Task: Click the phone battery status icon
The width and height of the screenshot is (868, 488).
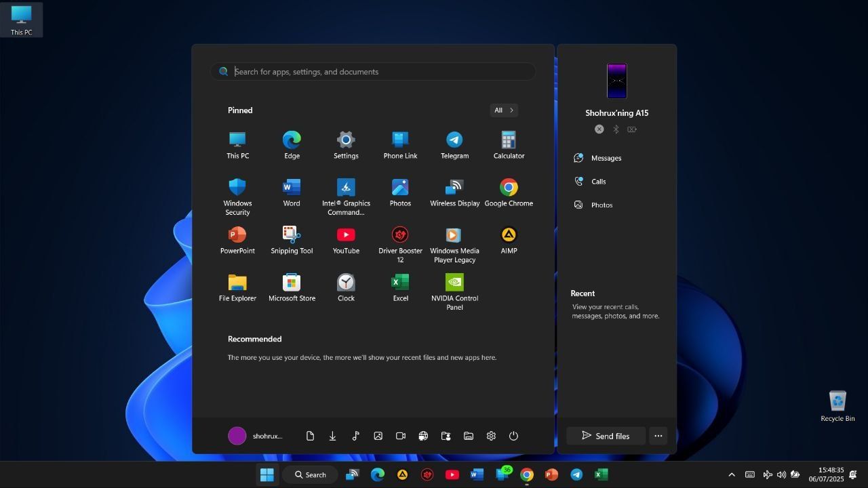Action: coord(632,129)
